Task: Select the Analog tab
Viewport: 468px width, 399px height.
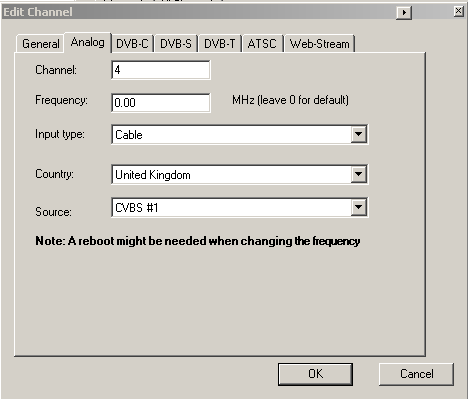Action: tap(88, 42)
